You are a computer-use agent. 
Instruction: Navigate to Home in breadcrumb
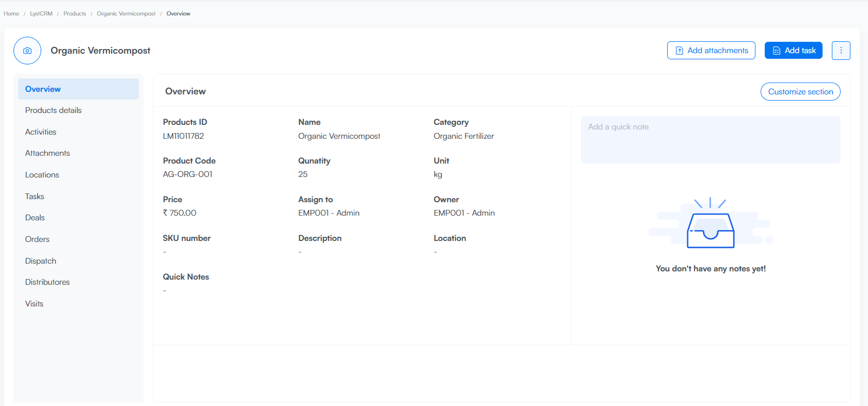pyautogui.click(x=11, y=14)
